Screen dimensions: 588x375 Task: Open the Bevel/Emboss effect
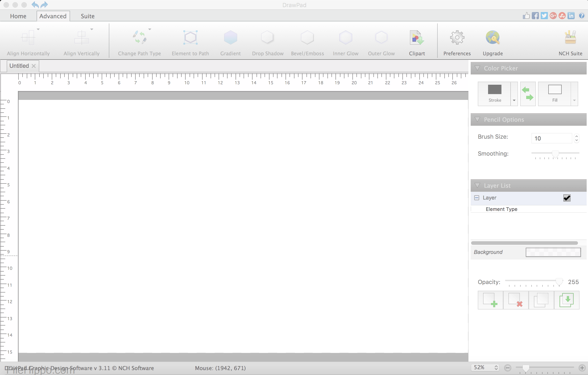tap(307, 38)
